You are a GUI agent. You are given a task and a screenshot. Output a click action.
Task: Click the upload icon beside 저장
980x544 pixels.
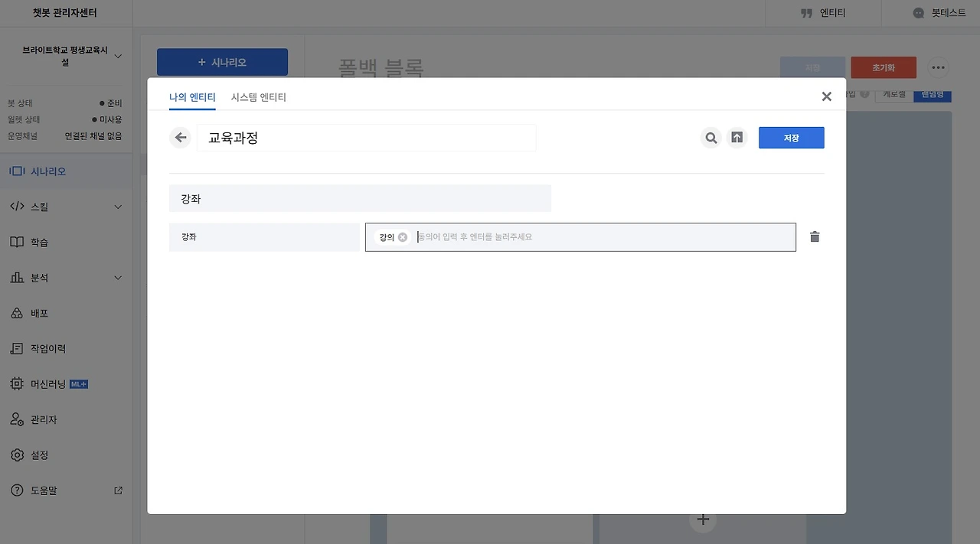tap(737, 138)
